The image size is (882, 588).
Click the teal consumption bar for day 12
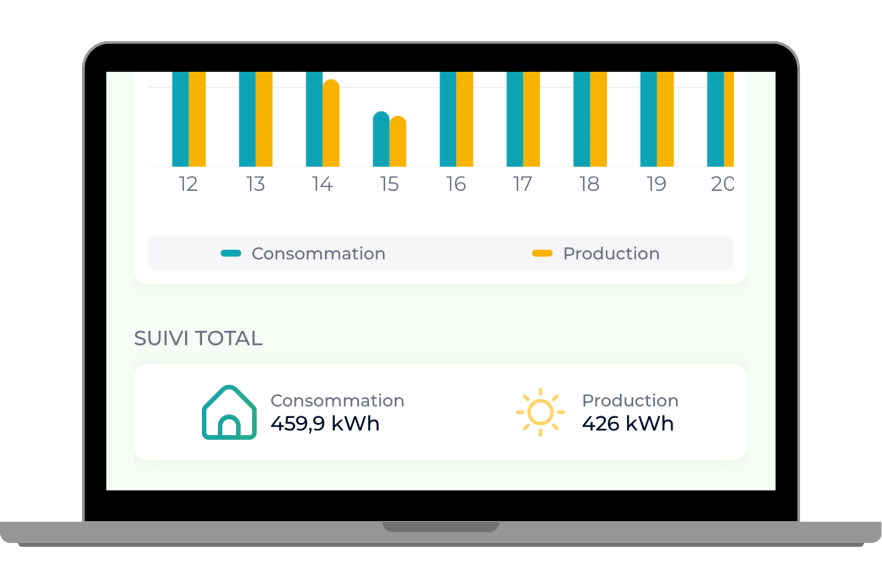click(180, 119)
